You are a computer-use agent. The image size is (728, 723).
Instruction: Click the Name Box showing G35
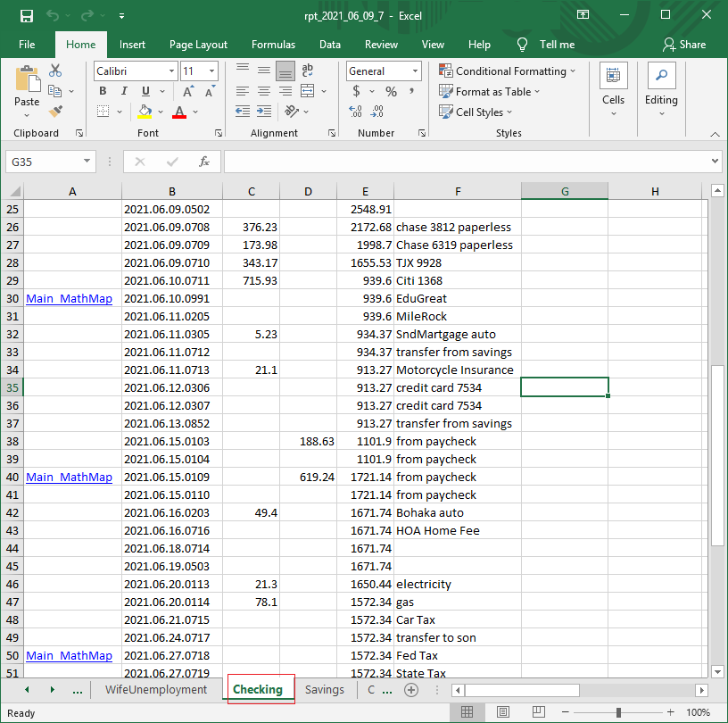click(45, 162)
